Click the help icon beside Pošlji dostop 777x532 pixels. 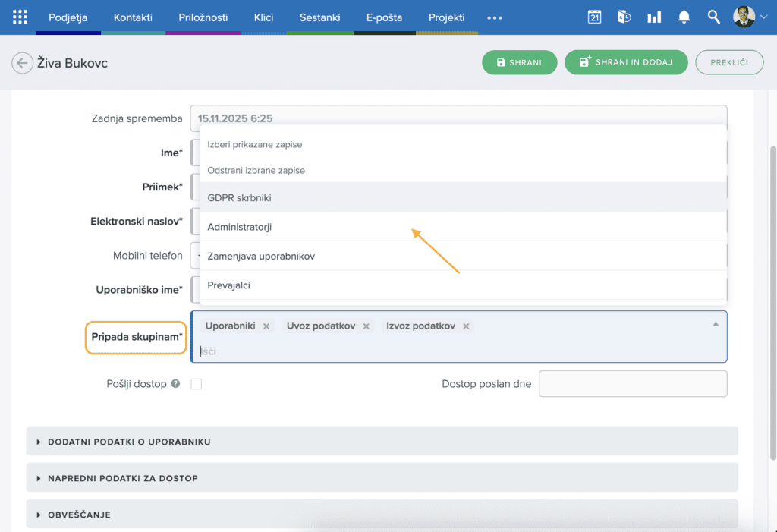point(175,384)
